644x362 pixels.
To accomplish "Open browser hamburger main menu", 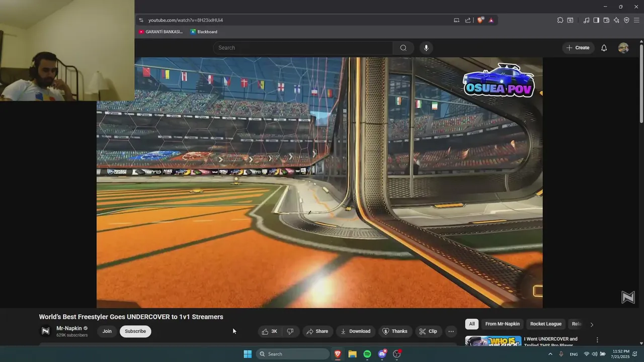I will [636, 20].
